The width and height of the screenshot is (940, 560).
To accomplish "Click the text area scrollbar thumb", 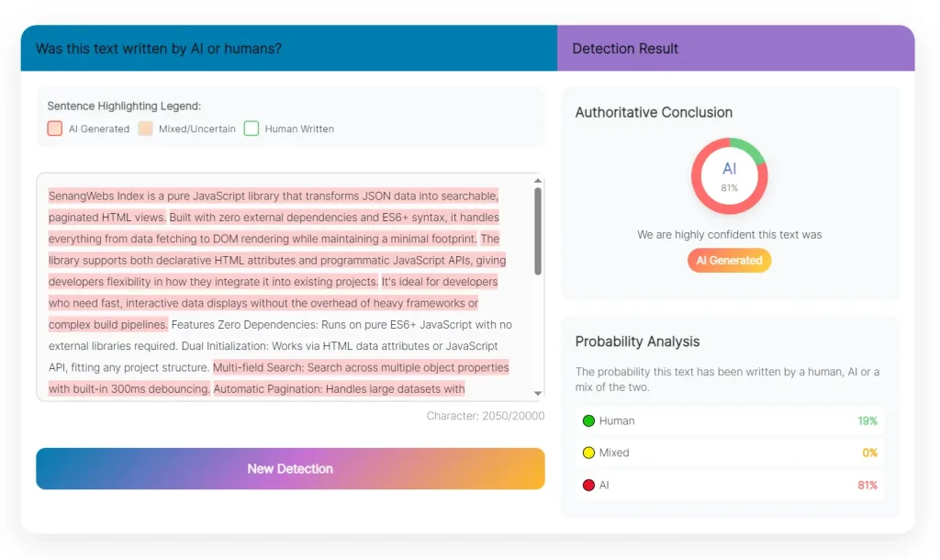I will [x=538, y=230].
